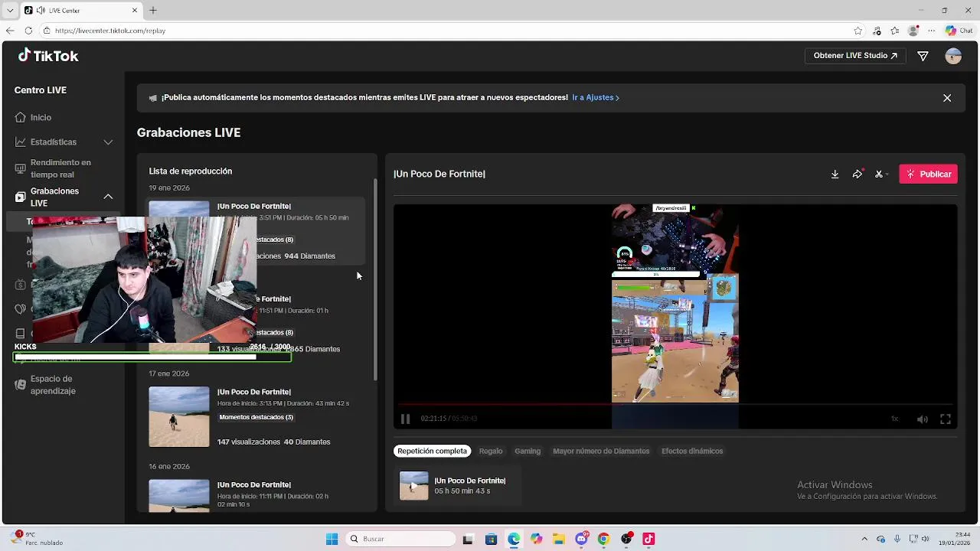The height and width of the screenshot is (551, 980).
Task: Click the pink Publicar button
Action: pos(928,174)
